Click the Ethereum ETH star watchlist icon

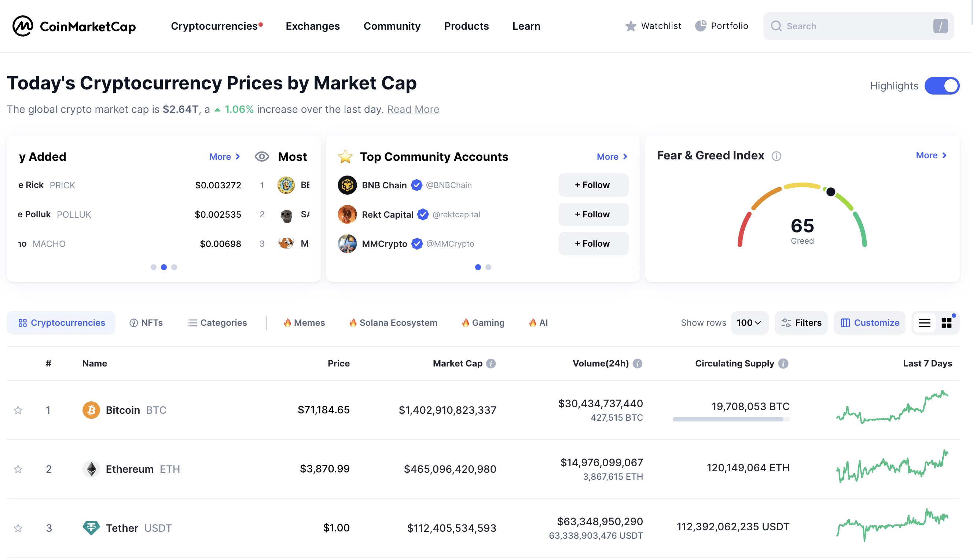pos(19,468)
